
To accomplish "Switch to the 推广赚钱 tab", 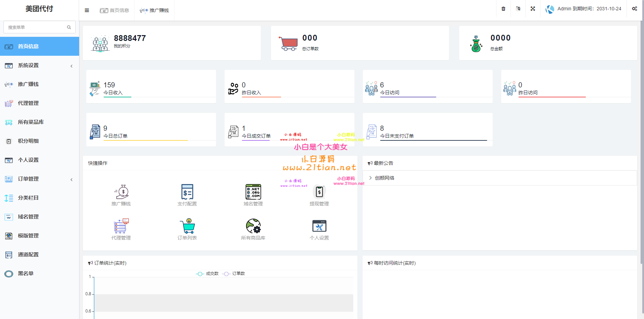I will [154, 10].
